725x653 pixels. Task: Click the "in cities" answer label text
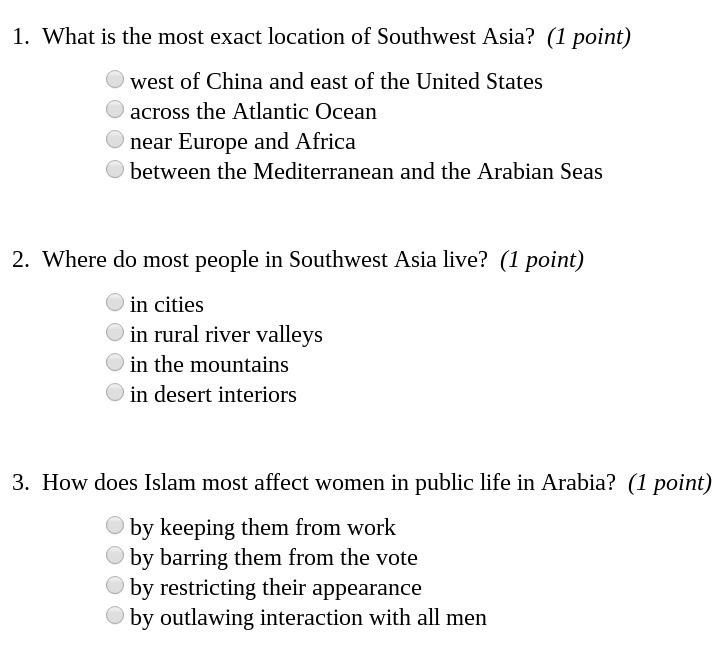click(167, 305)
